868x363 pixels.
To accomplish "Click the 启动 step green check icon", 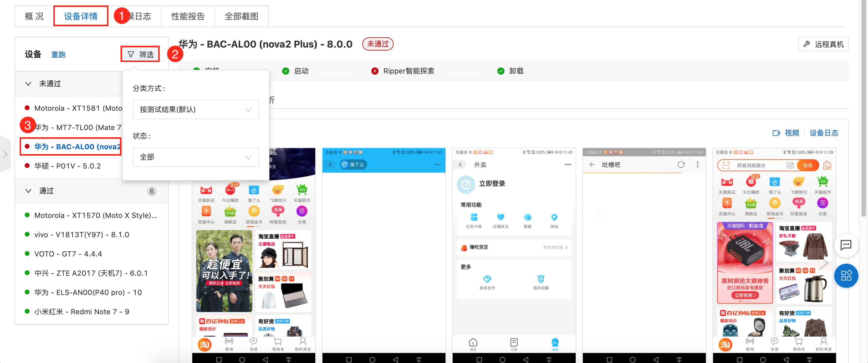I will click(x=285, y=71).
